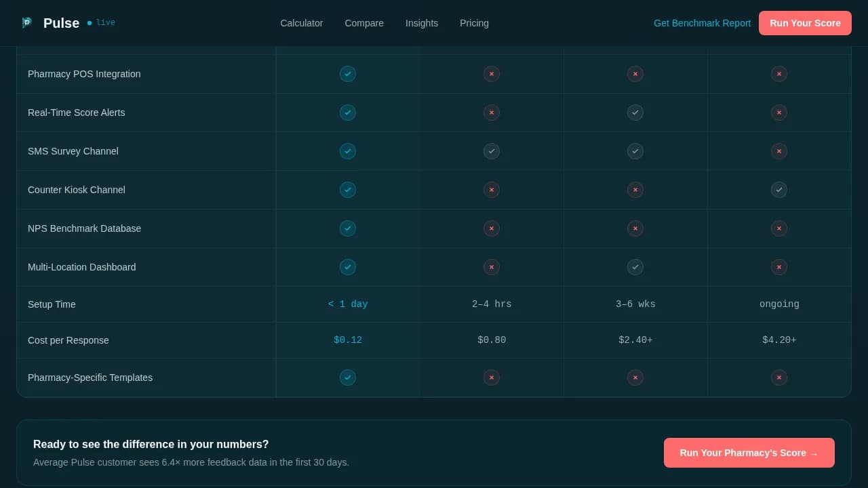Click Counter Kiosk Channel cross in $0.80 column
The image size is (868, 488).
pyautogui.click(x=492, y=190)
